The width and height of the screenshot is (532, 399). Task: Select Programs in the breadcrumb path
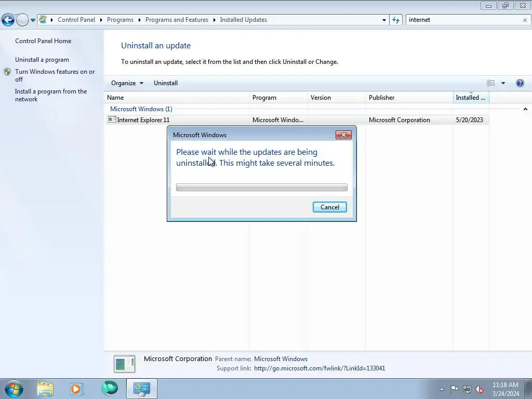120,20
